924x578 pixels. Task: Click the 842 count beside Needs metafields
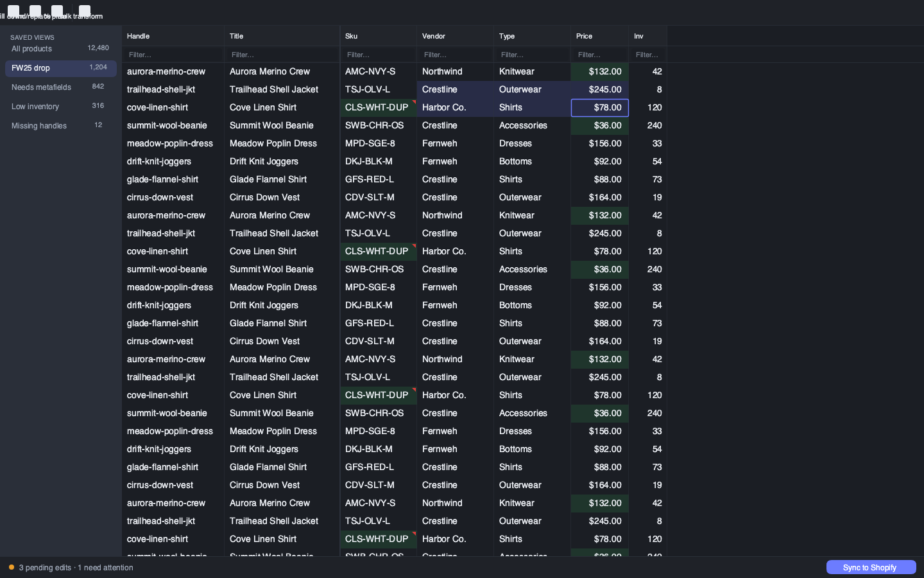pos(98,87)
